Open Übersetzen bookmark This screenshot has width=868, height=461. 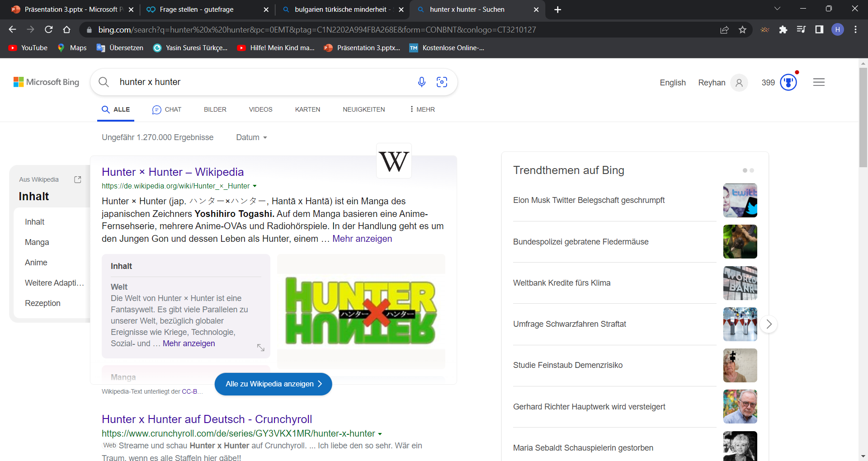[120, 48]
